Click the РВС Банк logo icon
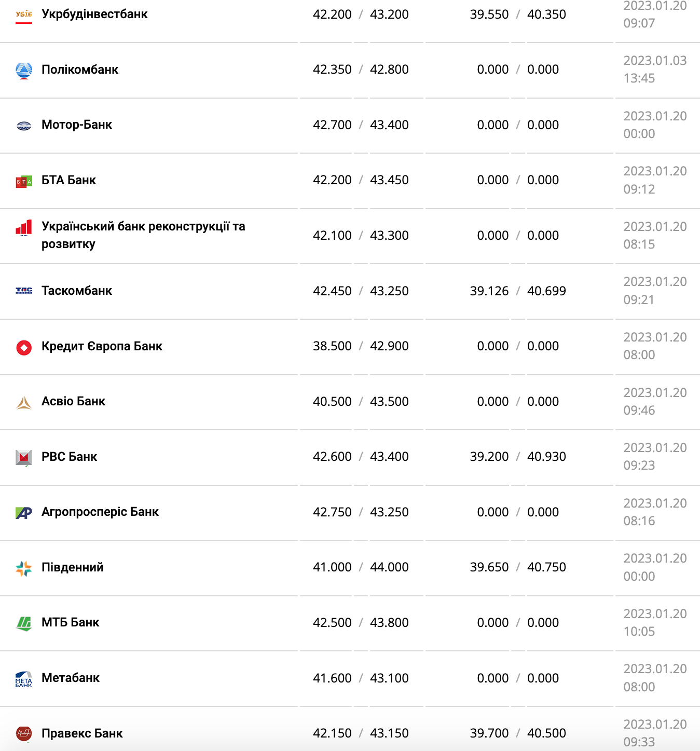 [x=24, y=457]
